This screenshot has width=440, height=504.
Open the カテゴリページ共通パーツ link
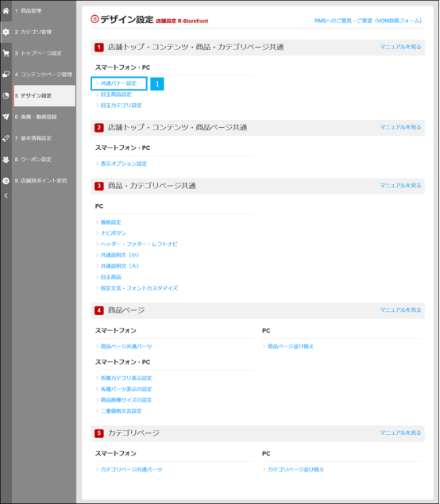tap(132, 469)
